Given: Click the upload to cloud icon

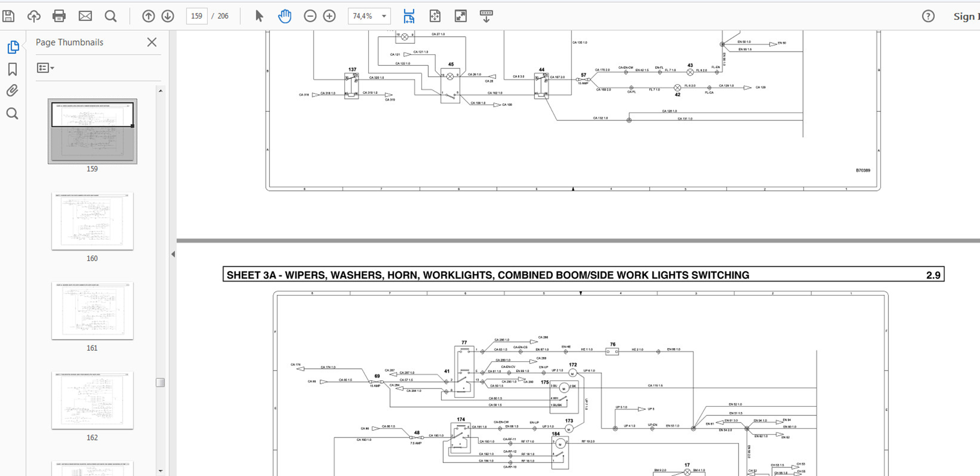Looking at the screenshot, I should tap(34, 16).
